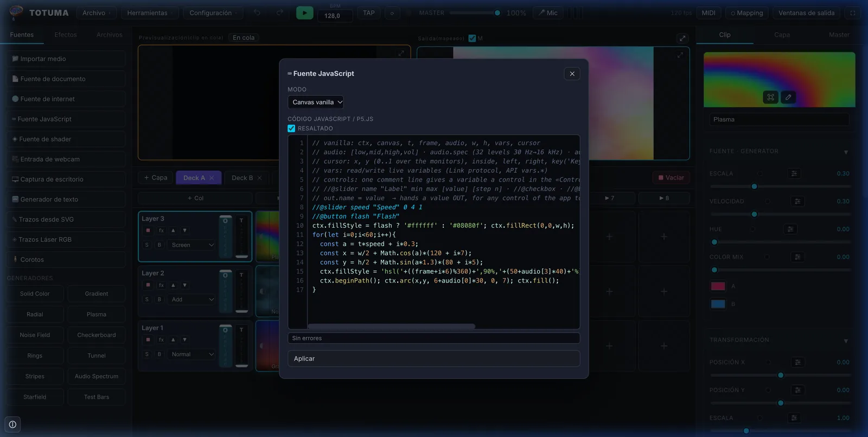Switch to the Efectos tab

click(x=66, y=35)
